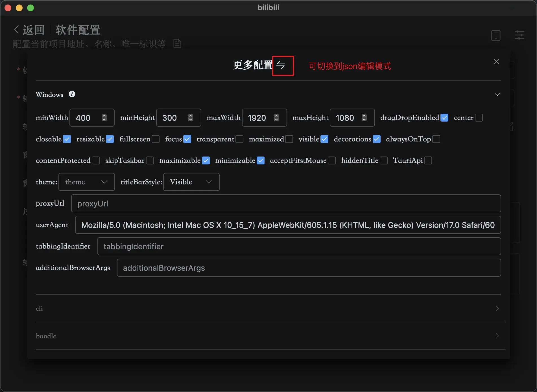
Task: Click the proxyUrl input field
Action: (286, 203)
